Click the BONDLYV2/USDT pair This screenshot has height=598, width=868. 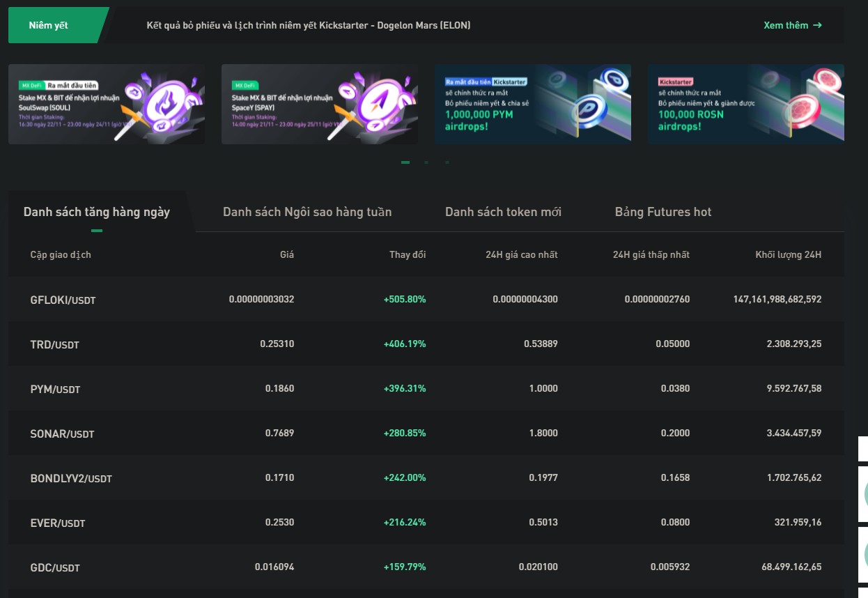pyautogui.click(x=71, y=478)
